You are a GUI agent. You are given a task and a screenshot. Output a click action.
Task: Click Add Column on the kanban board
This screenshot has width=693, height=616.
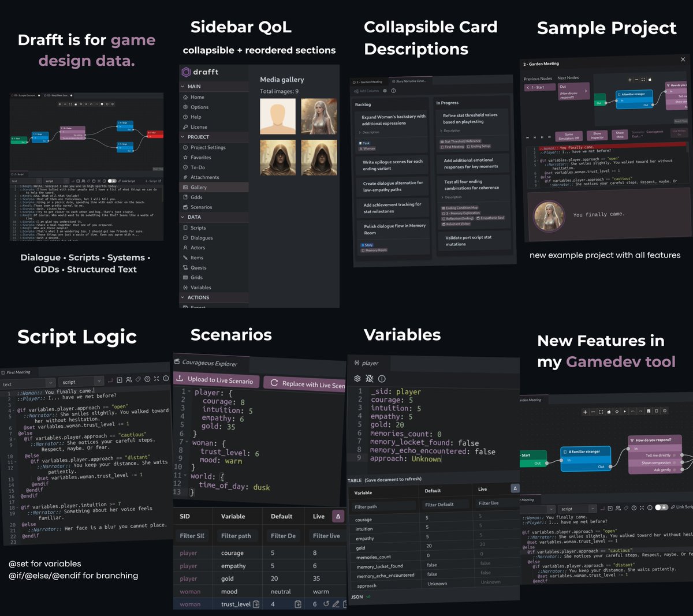coord(366,91)
